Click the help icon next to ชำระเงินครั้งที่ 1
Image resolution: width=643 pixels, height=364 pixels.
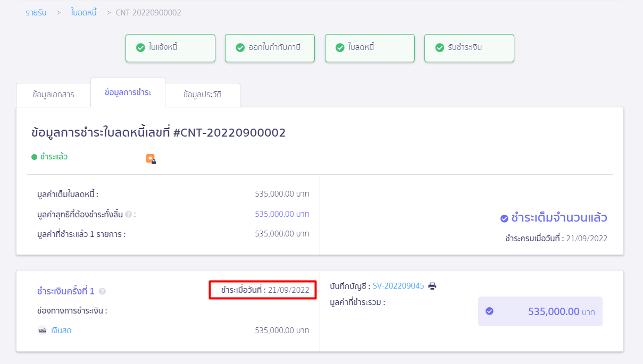[102, 291]
